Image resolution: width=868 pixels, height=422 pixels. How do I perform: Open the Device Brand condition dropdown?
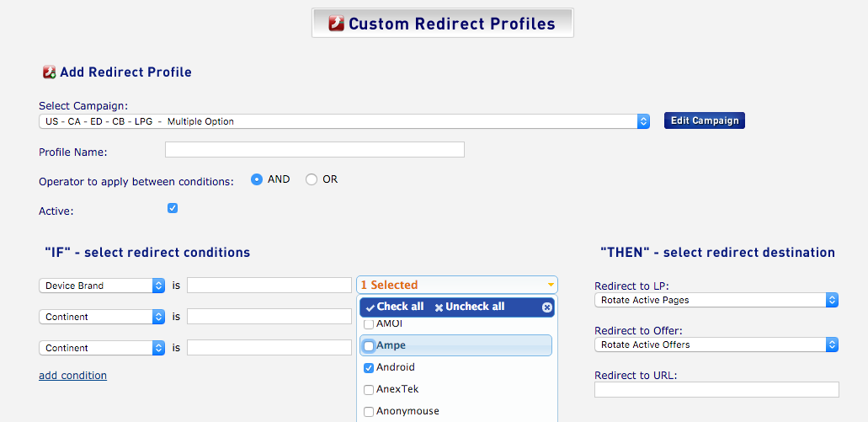click(102, 286)
